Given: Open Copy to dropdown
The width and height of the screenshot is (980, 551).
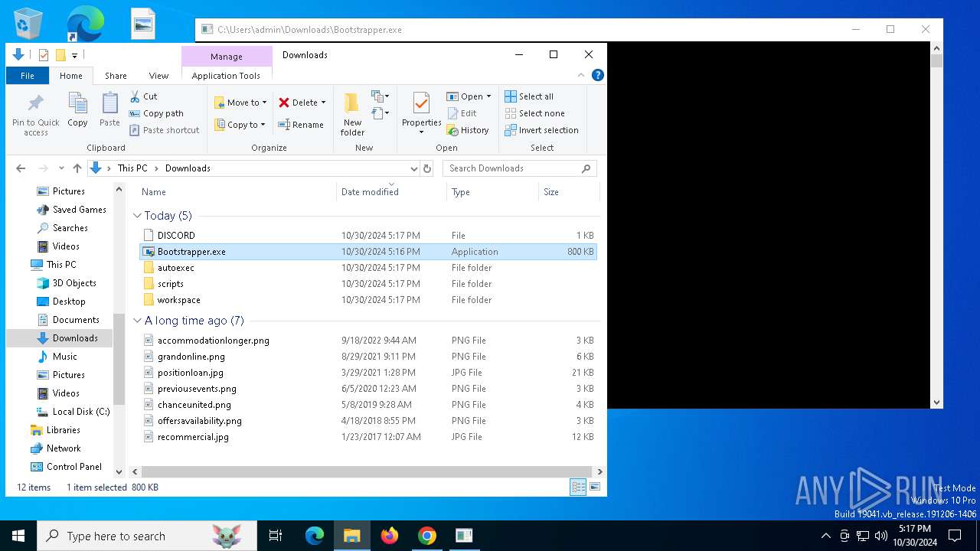Looking at the screenshot, I should pyautogui.click(x=240, y=125).
